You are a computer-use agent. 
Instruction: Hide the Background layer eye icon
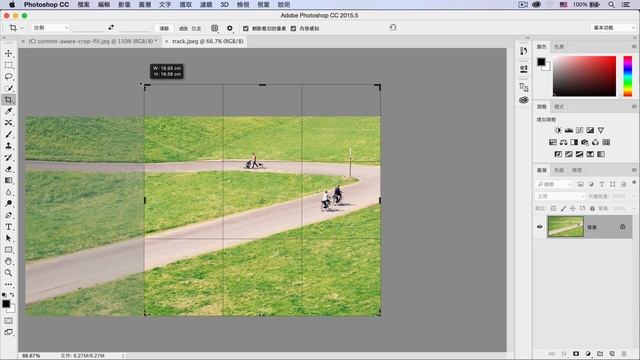540,227
